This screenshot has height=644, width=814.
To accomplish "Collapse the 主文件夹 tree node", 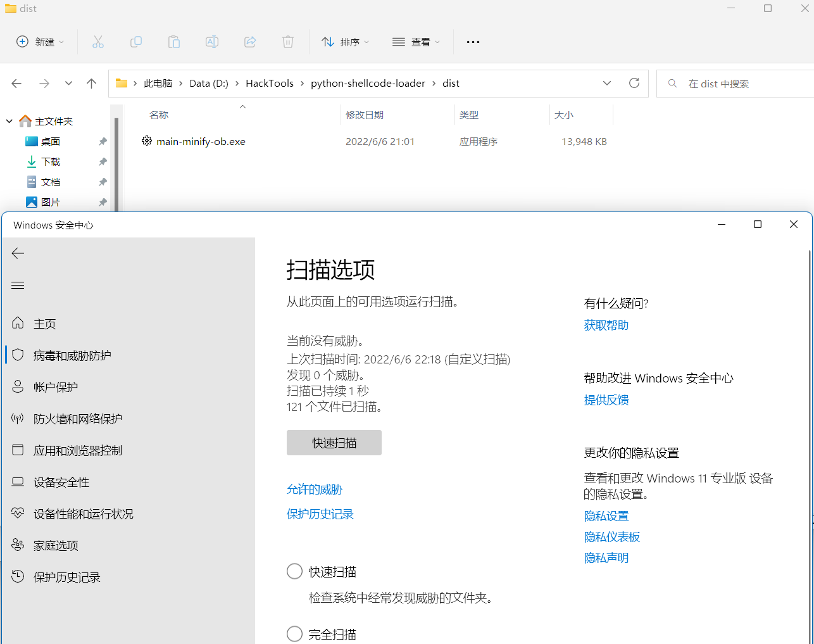I will (x=9, y=121).
